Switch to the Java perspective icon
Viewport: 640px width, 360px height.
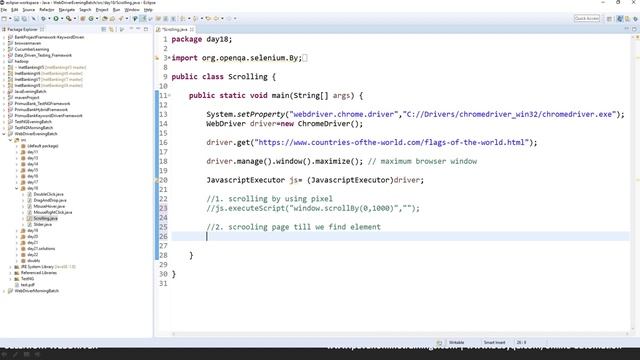tap(620, 19)
